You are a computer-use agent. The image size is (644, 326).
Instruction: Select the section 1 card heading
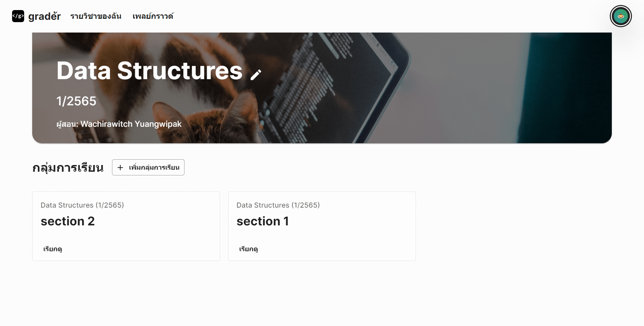pos(263,221)
